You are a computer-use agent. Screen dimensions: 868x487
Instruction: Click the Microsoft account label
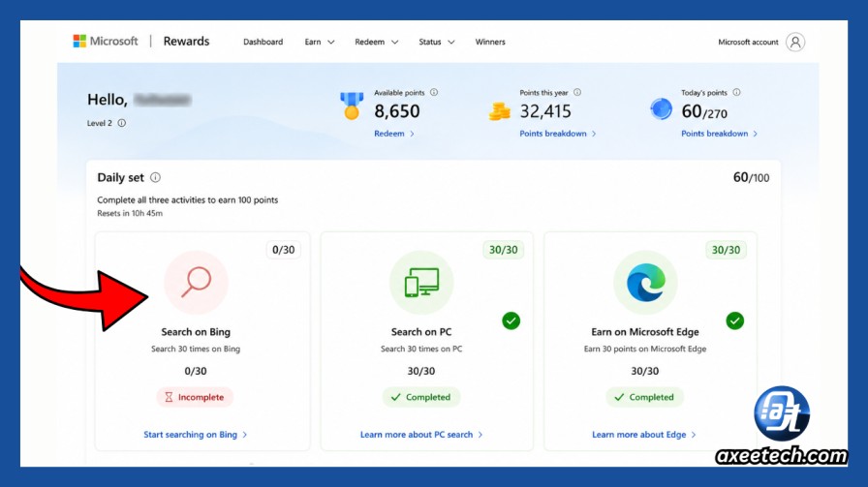tap(748, 42)
